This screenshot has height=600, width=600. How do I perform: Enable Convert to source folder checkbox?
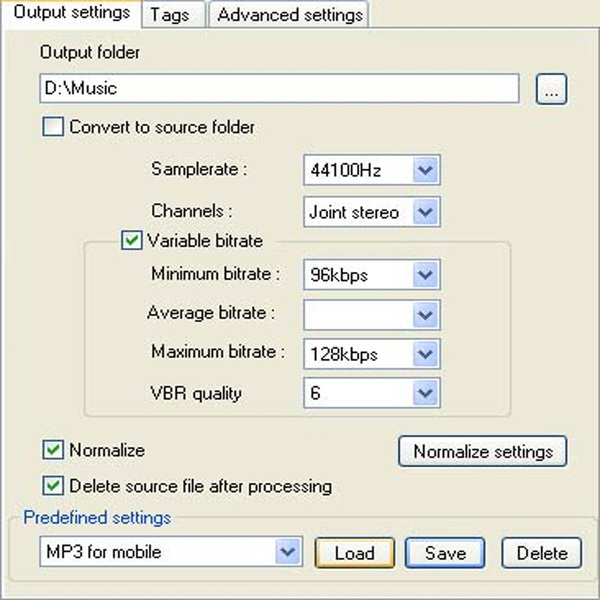pos(53,127)
